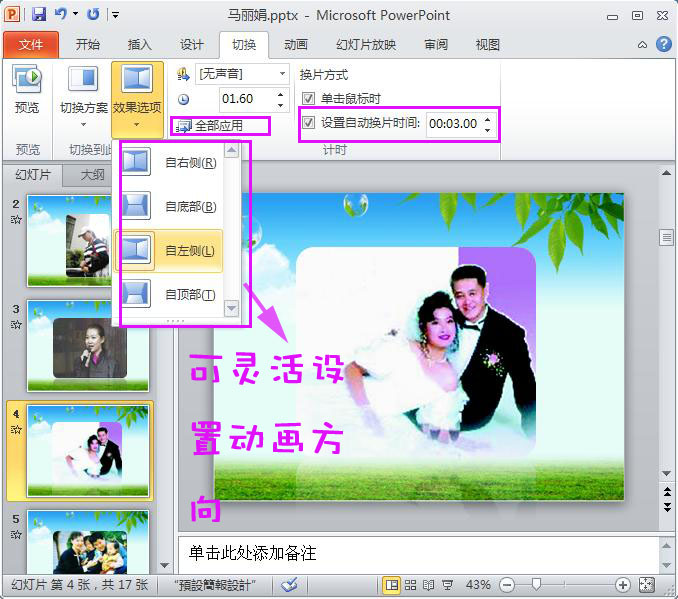The height and width of the screenshot is (599, 678).
Task: Open the Customize Quick Access Toolbar arrow
Action: coord(115,15)
